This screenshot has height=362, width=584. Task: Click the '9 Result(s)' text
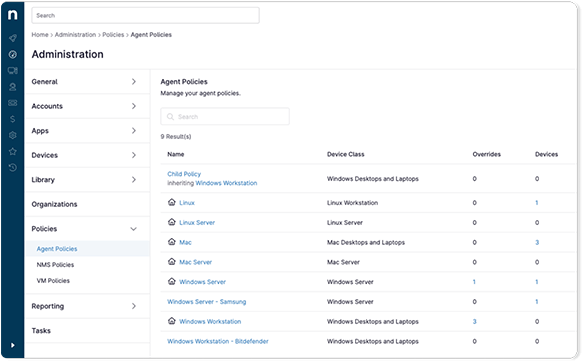click(x=176, y=137)
